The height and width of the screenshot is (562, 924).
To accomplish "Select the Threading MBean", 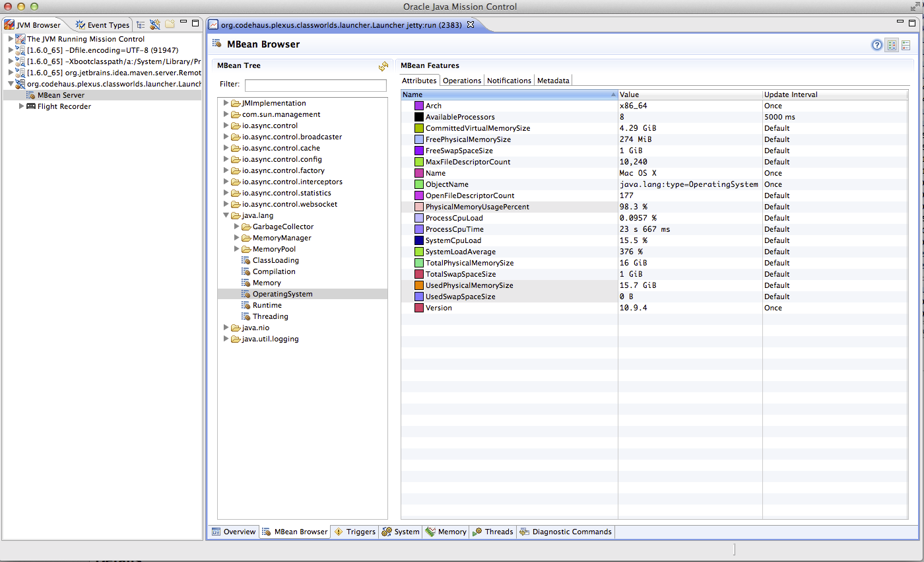I will click(x=270, y=316).
